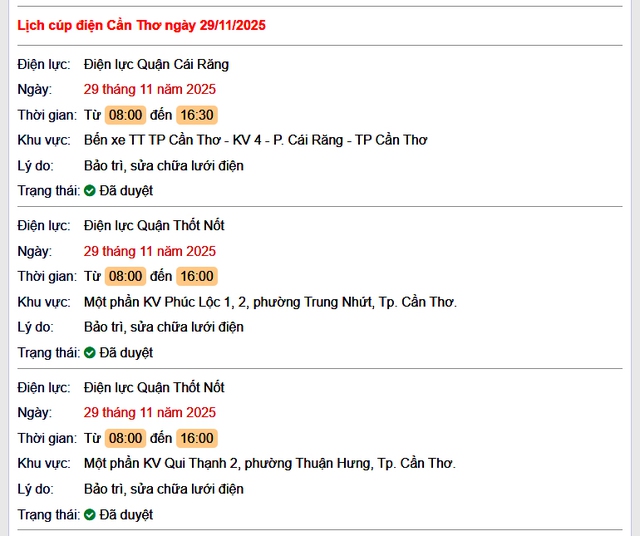Click the green approved checkmark for Cái Răng
The width and height of the screenshot is (640, 536).
click(x=90, y=190)
